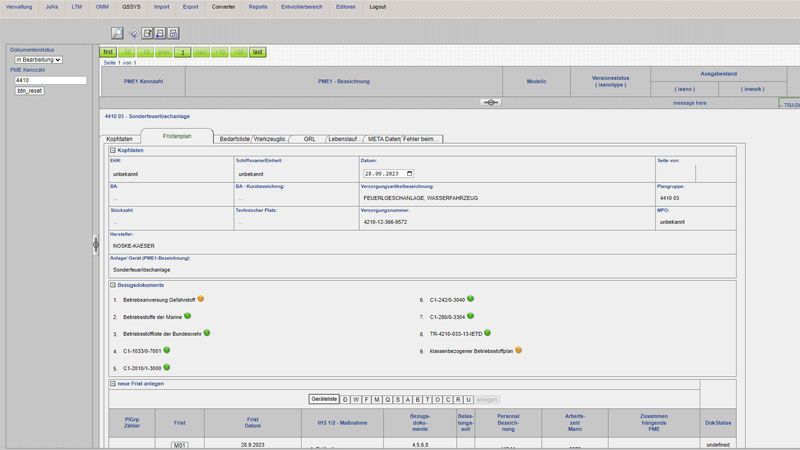Click the diamond-shaped icon in toolbar
Screen dimensions: 800x450
click(x=133, y=32)
